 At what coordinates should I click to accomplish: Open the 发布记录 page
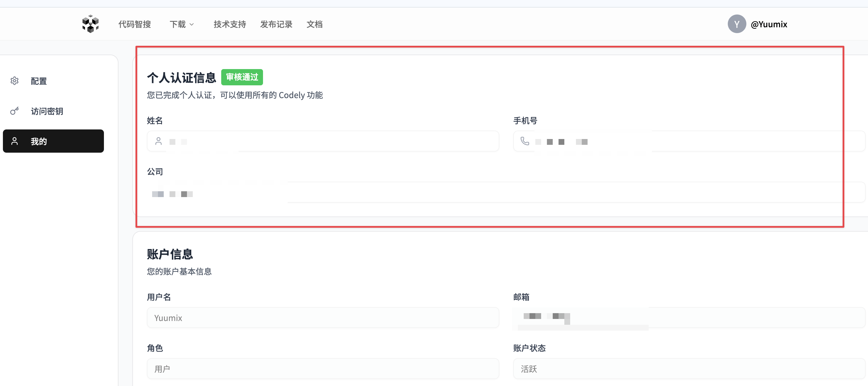[276, 24]
